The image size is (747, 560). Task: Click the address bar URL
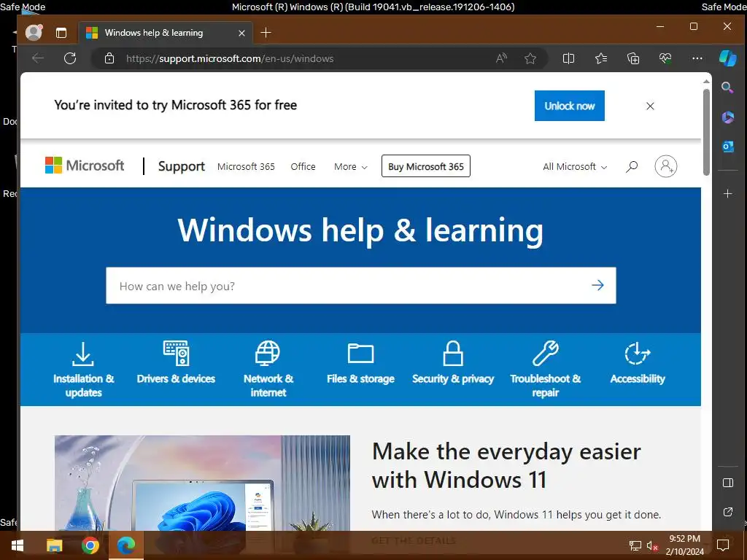pos(230,58)
